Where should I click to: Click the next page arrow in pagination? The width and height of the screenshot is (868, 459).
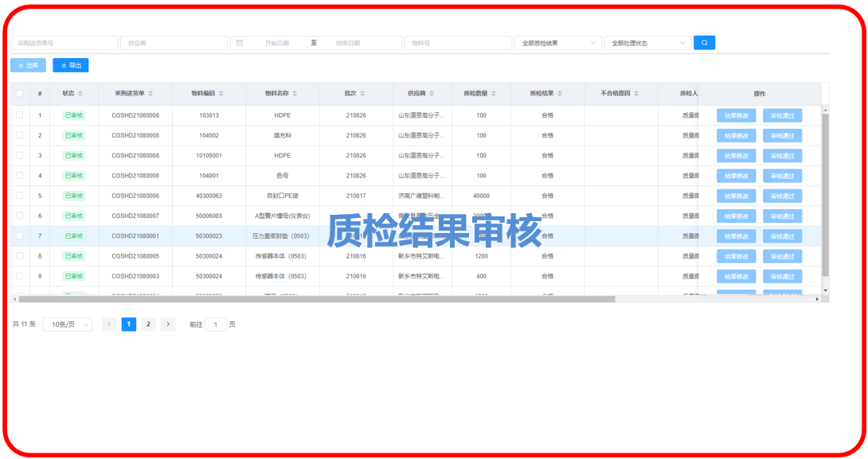pos(168,325)
